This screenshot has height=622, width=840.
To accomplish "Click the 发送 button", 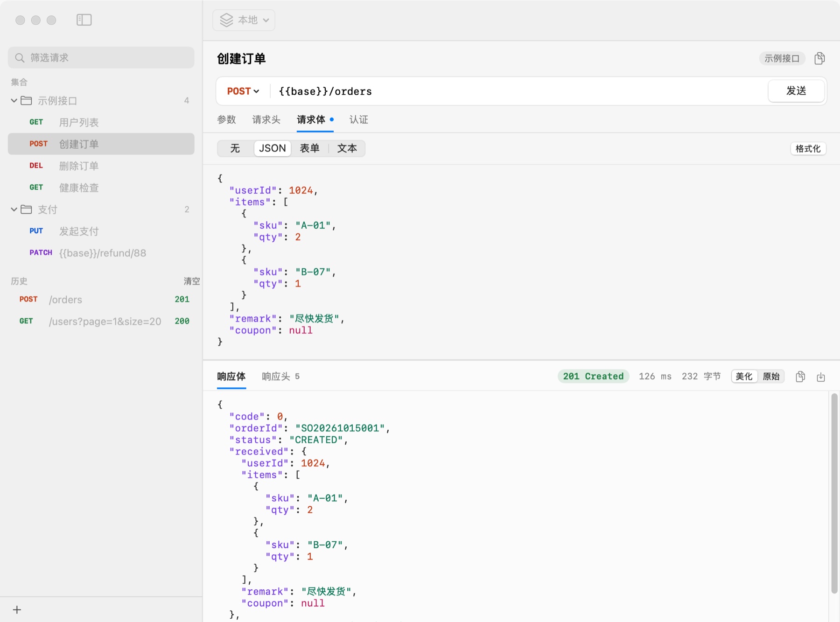I will pos(796,91).
